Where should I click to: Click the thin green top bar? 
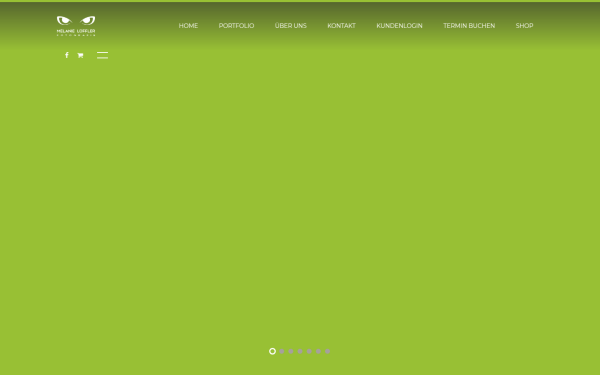click(300, 1)
